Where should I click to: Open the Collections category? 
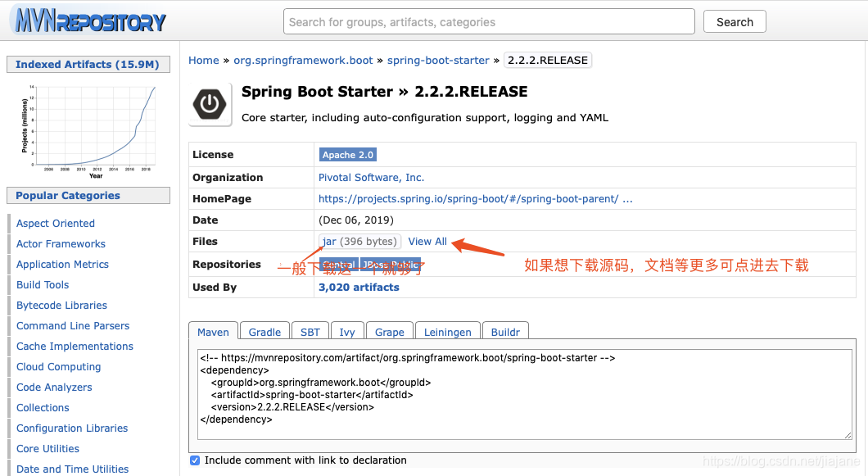click(43, 408)
